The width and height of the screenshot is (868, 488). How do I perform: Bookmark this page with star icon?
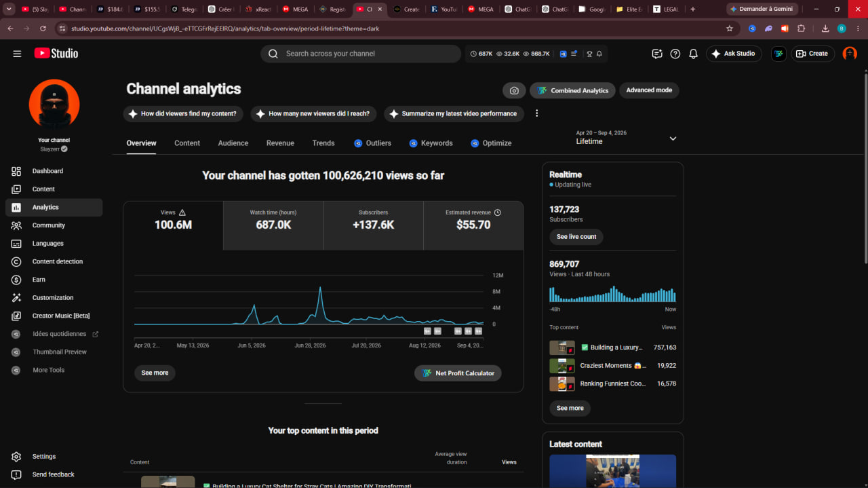tap(730, 29)
